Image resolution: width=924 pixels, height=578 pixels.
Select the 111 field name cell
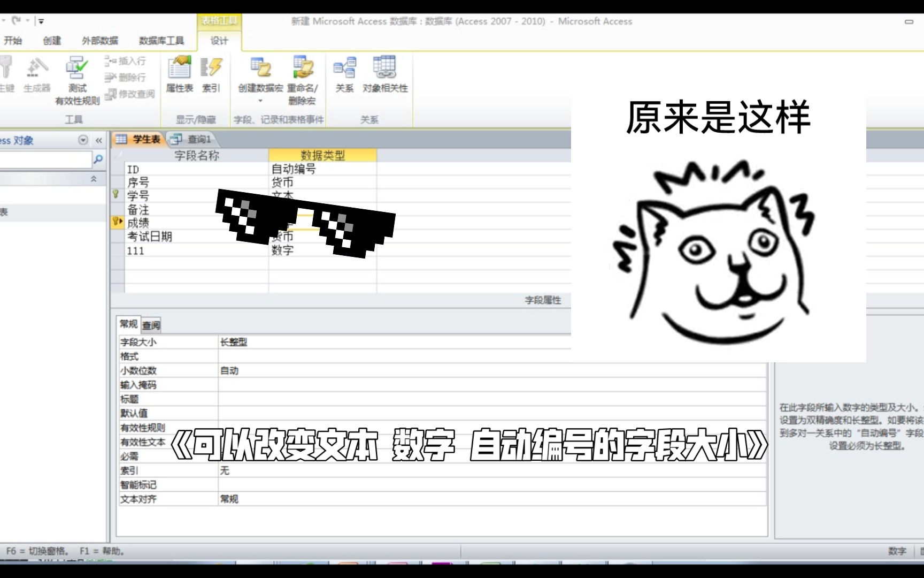196,250
